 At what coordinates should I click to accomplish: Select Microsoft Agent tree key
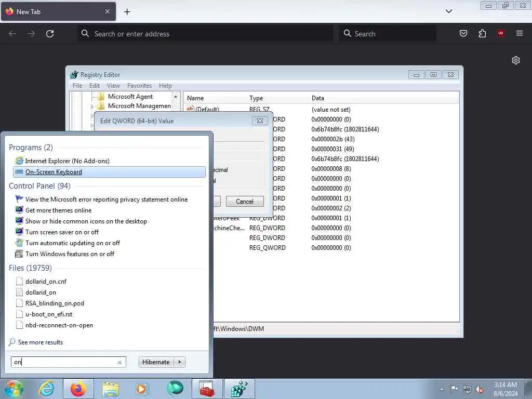click(x=130, y=96)
